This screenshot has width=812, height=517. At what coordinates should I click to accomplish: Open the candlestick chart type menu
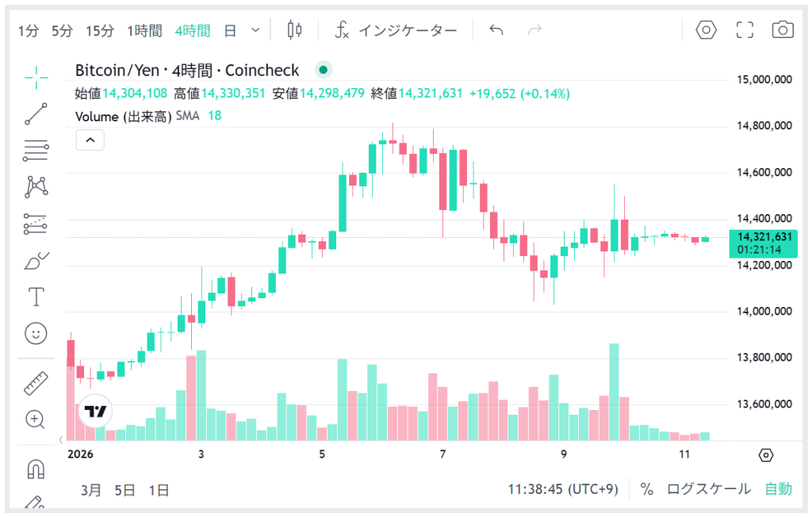pyautogui.click(x=295, y=30)
